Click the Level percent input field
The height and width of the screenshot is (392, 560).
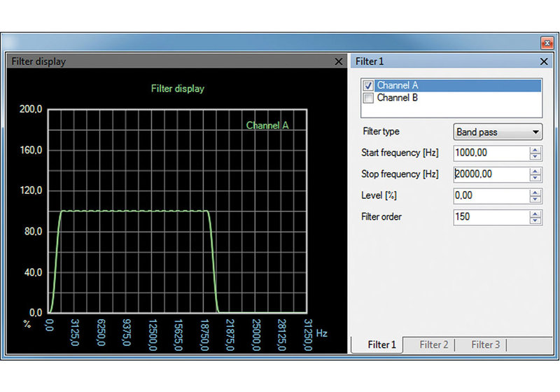[x=491, y=196]
